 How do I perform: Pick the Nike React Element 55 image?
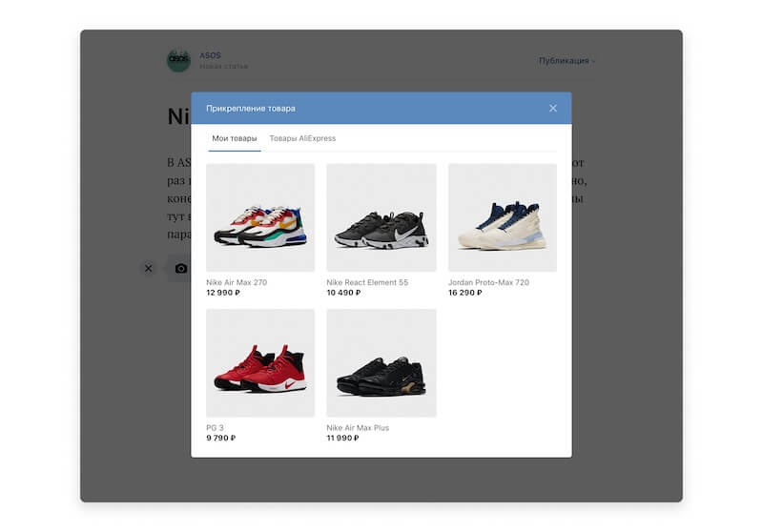381,217
